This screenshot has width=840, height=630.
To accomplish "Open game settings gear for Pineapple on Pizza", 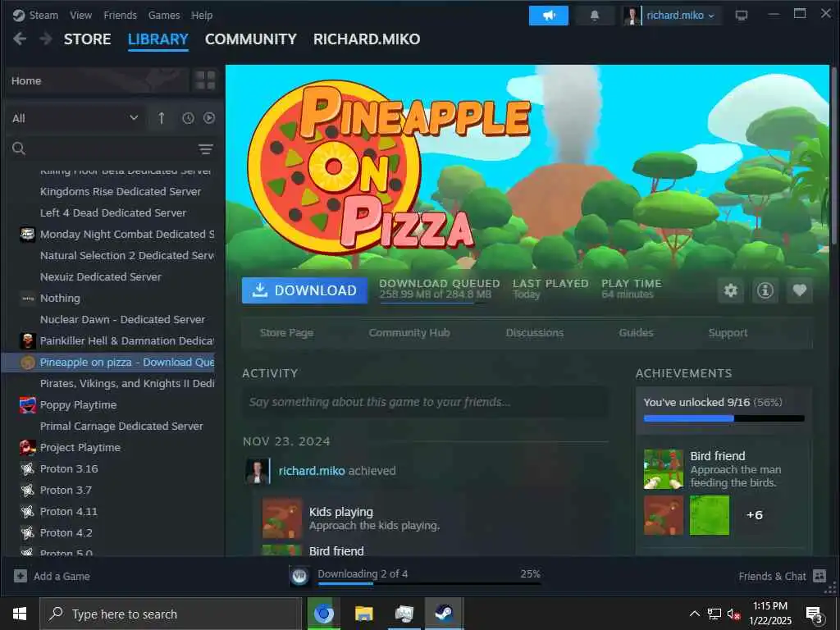I will click(731, 290).
